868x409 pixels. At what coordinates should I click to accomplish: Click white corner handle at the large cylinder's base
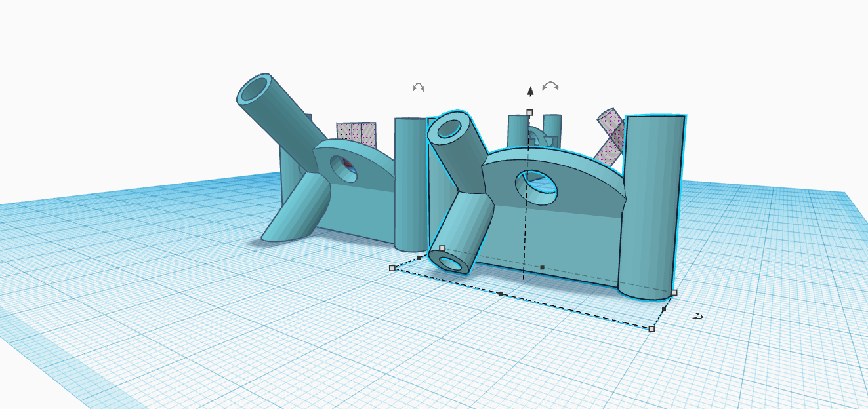point(674,292)
